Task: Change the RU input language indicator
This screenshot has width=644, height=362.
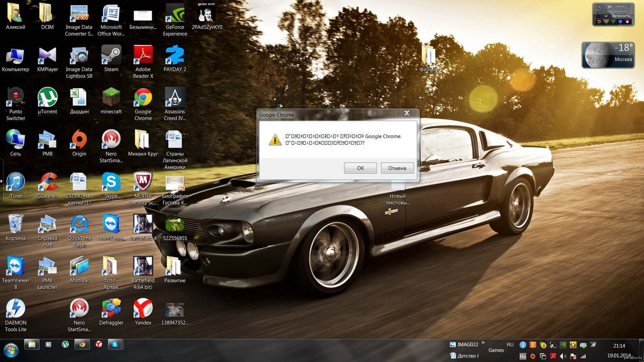Action: pos(510,344)
